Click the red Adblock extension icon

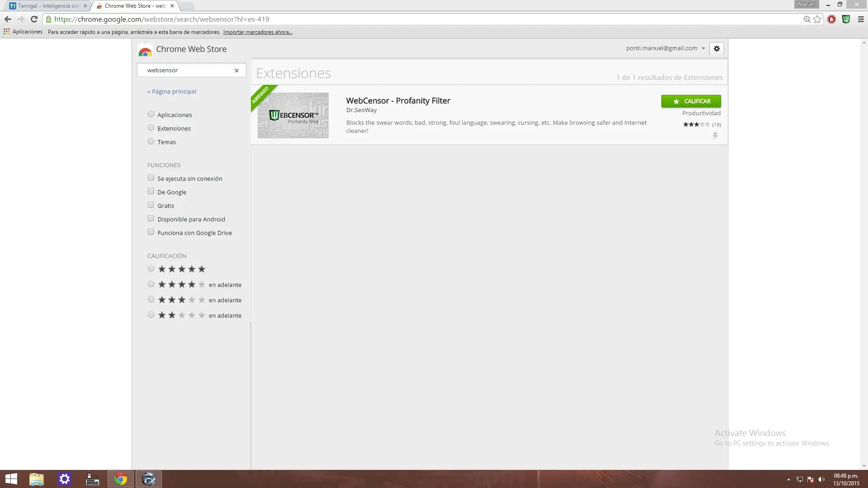831,19
